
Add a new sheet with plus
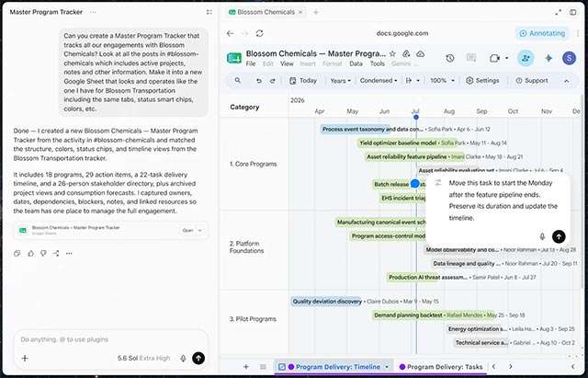pos(246,367)
